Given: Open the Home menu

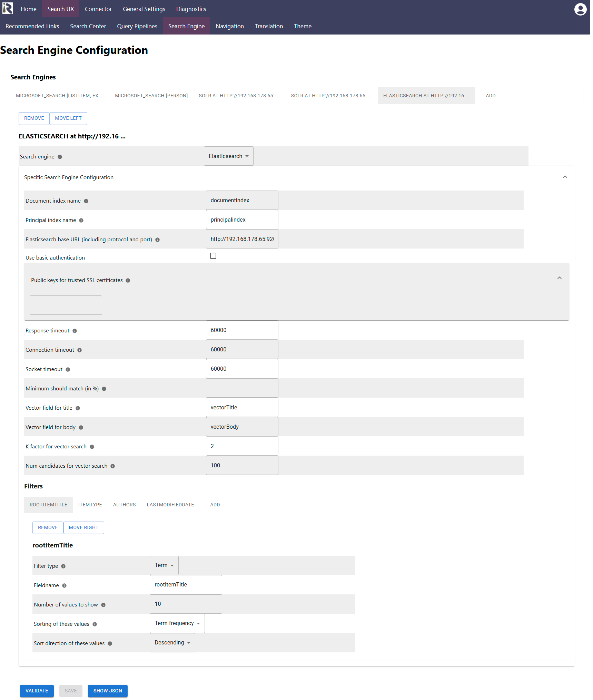Looking at the screenshot, I should (x=29, y=9).
